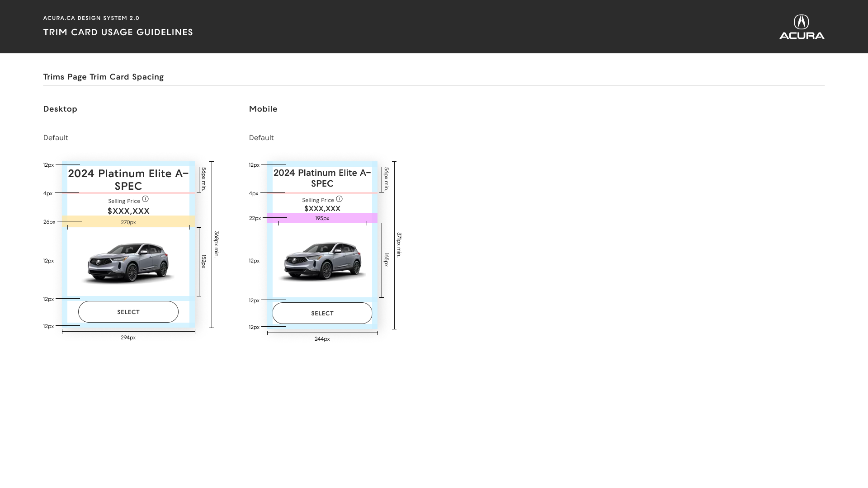
Task: Click the ACURA.CA DESIGN SYSTEM 2.0 text
Action: coord(91,18)
